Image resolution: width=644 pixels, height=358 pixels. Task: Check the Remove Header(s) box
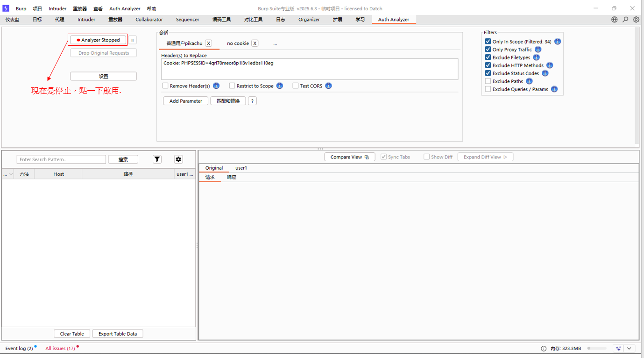[x=165, y=86]
